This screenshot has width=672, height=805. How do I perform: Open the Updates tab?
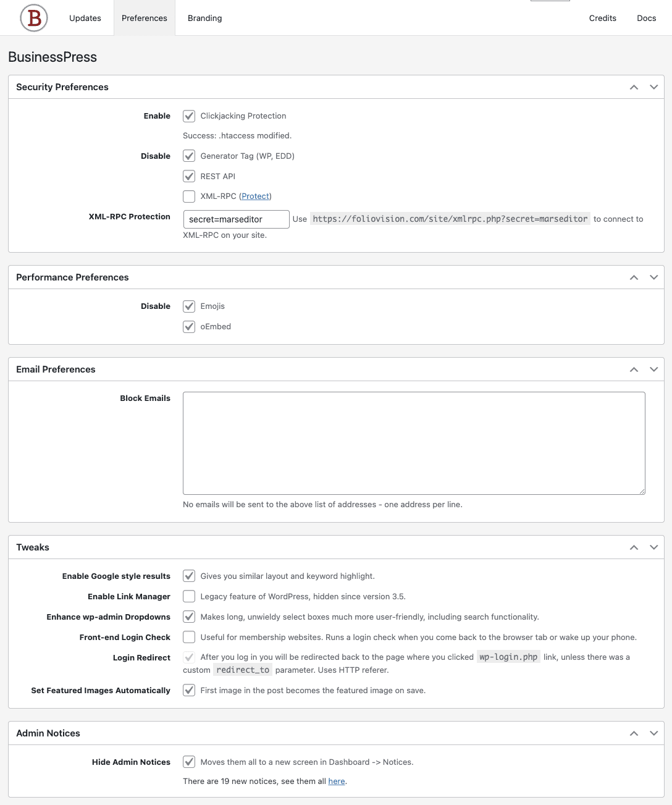coord(85,18)
